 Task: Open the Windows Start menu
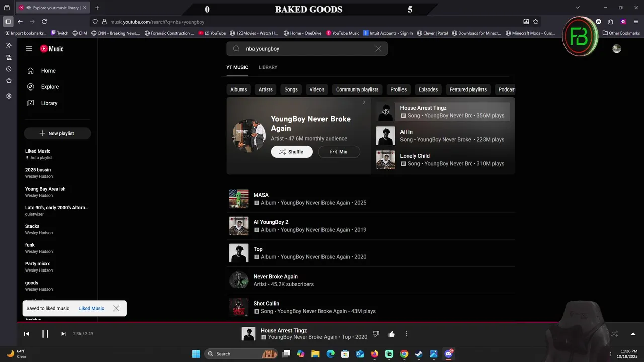(x=196, y=354)
